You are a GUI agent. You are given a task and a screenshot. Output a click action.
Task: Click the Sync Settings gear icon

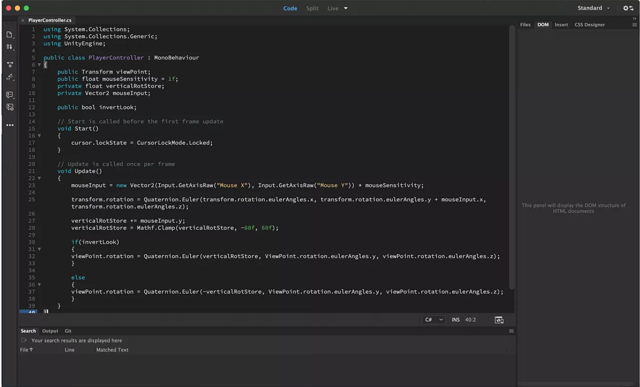628,8
